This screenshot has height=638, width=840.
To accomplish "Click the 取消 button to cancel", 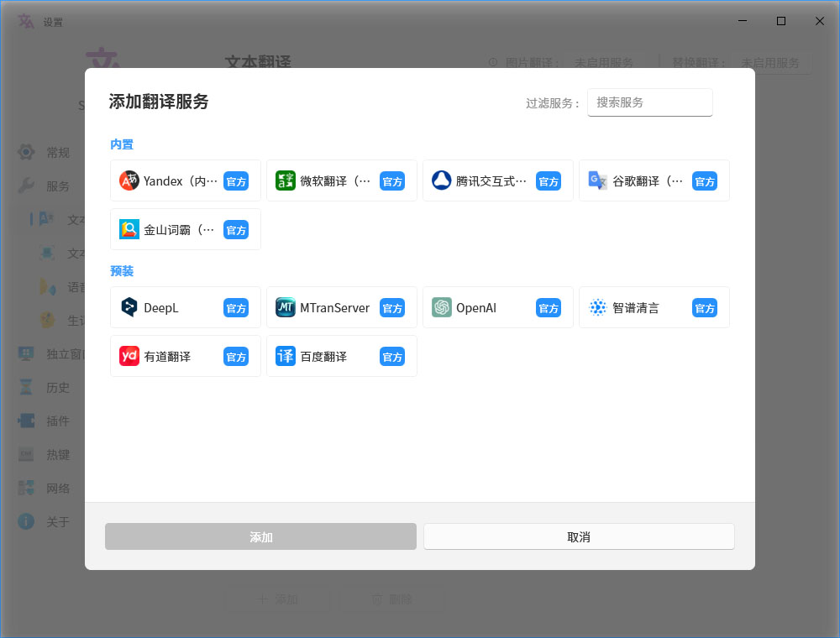I will (579, 536).
